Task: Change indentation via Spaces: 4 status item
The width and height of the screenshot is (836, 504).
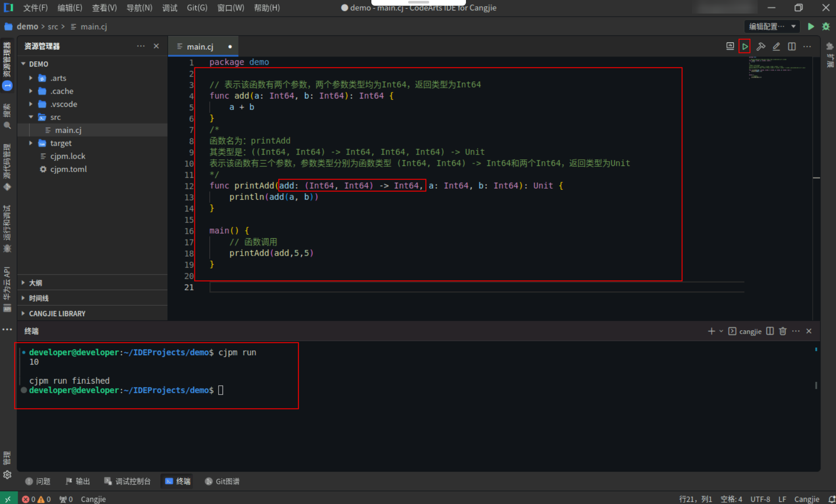Action: (x=731, y=499)
